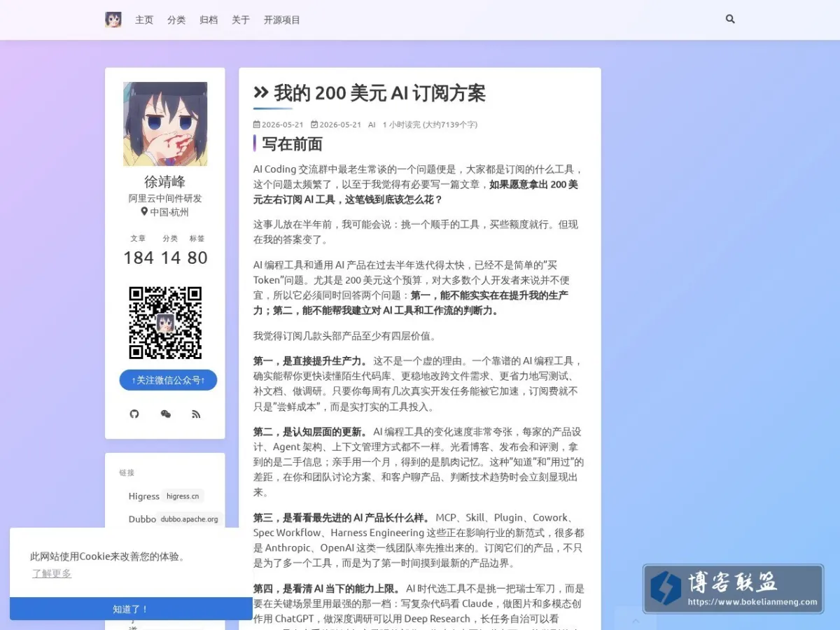Click the double-chevron icon before article title
840x630 pixels.
pos(261,92)
